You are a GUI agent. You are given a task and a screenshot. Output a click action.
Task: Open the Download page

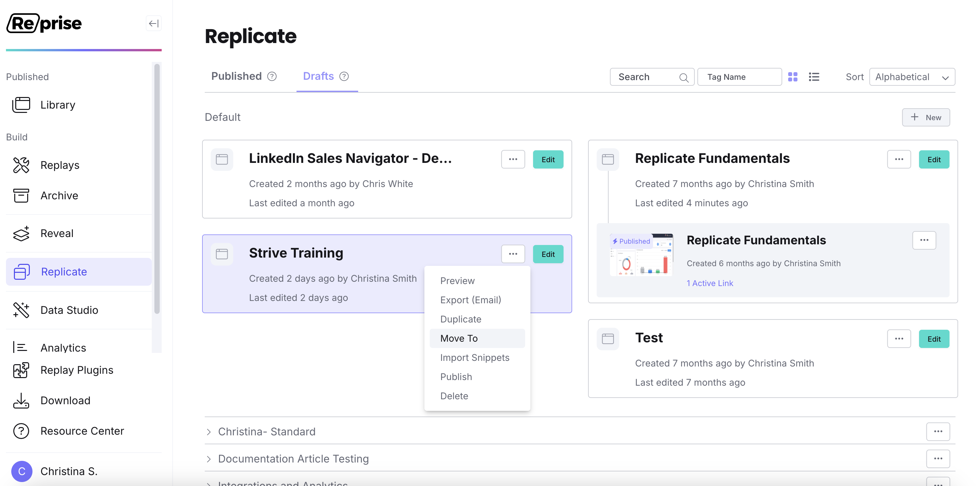(79, 401)
